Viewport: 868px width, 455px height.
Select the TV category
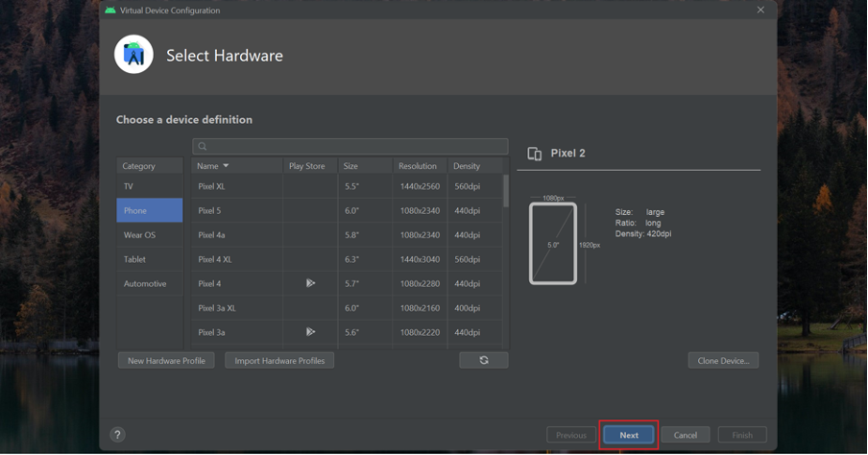[150, 186]
